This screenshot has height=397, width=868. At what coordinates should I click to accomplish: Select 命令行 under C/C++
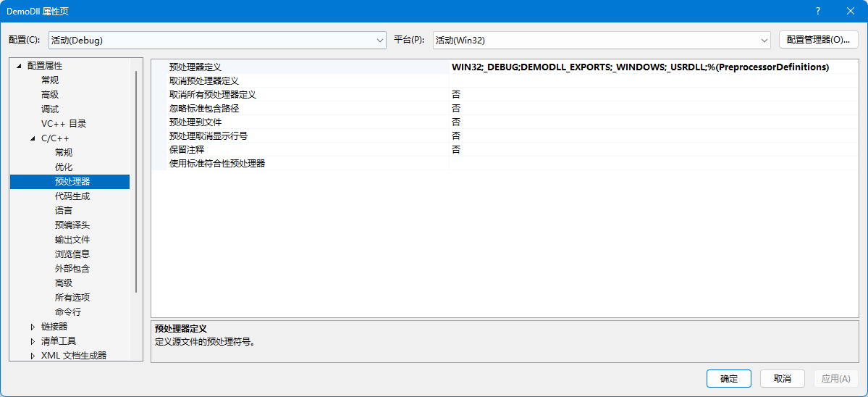(68, 312)
